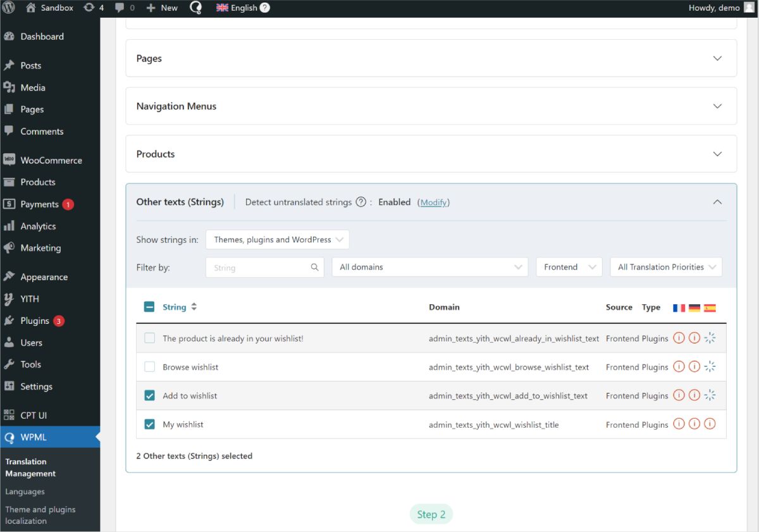Click the Modify link
The width and height of the screenshot is (759, 532).
pos(433,202)
